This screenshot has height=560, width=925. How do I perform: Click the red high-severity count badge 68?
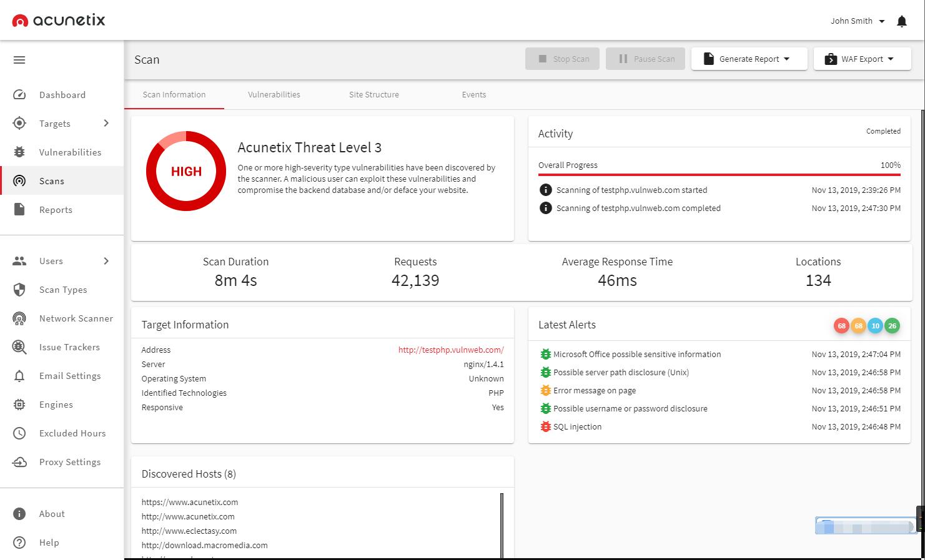pos(841,326)
